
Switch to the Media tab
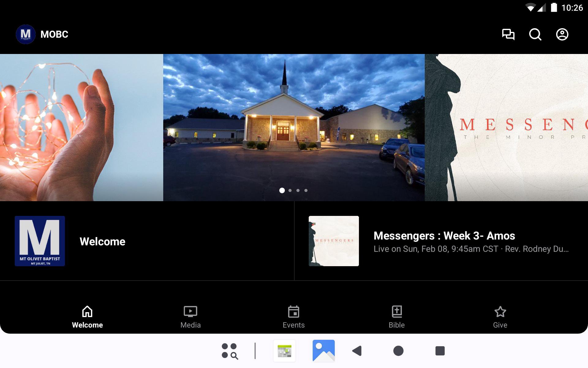tap(190, 317)
